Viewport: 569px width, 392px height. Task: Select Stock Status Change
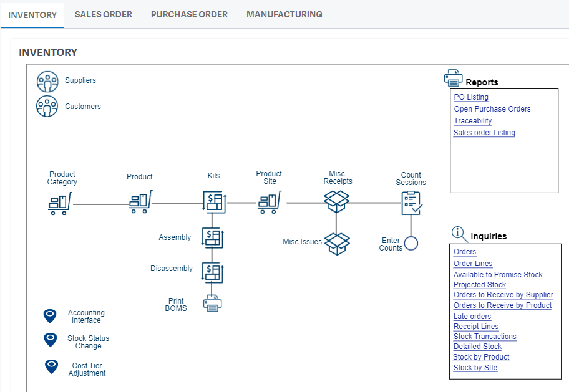coord(50,340)
